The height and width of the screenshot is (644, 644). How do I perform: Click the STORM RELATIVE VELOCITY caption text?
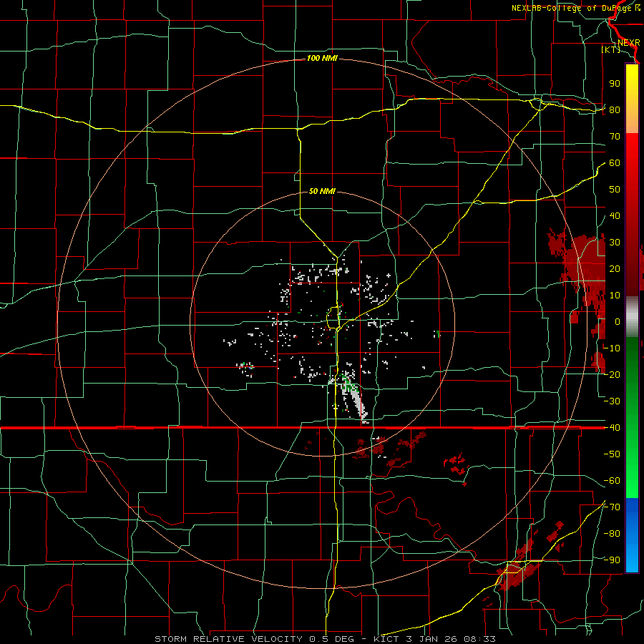[230, 639]
